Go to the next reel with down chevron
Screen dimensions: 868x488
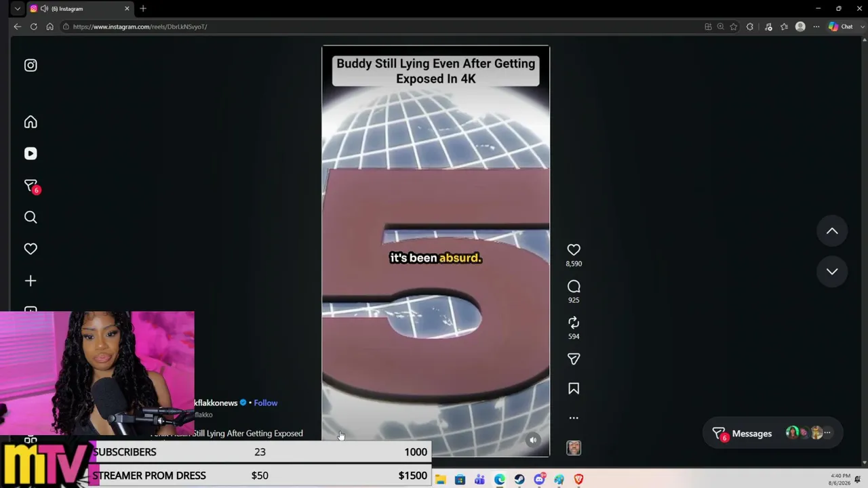832,271
